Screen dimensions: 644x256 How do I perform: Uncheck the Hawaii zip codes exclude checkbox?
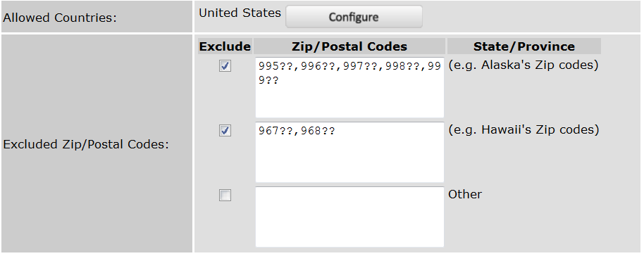click(x=225, y=131)
